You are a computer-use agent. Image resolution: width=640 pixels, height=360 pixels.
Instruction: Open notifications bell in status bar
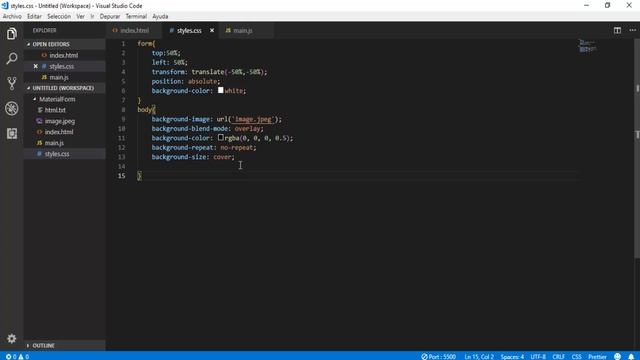tap(631, 356)
